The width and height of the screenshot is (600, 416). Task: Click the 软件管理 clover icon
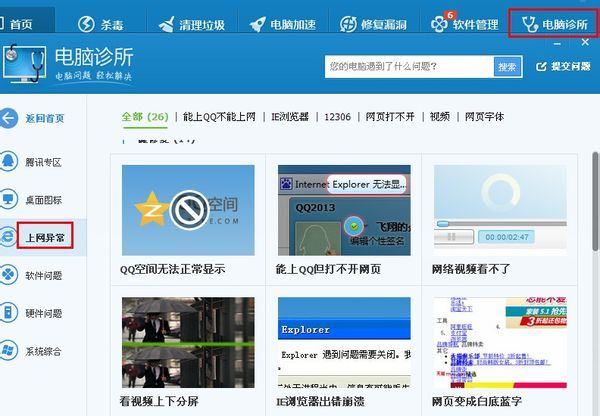(439, 24)
